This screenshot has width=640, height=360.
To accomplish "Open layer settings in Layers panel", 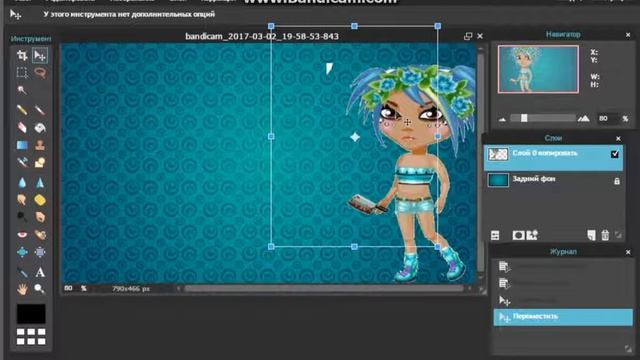I will click(495, 235).
